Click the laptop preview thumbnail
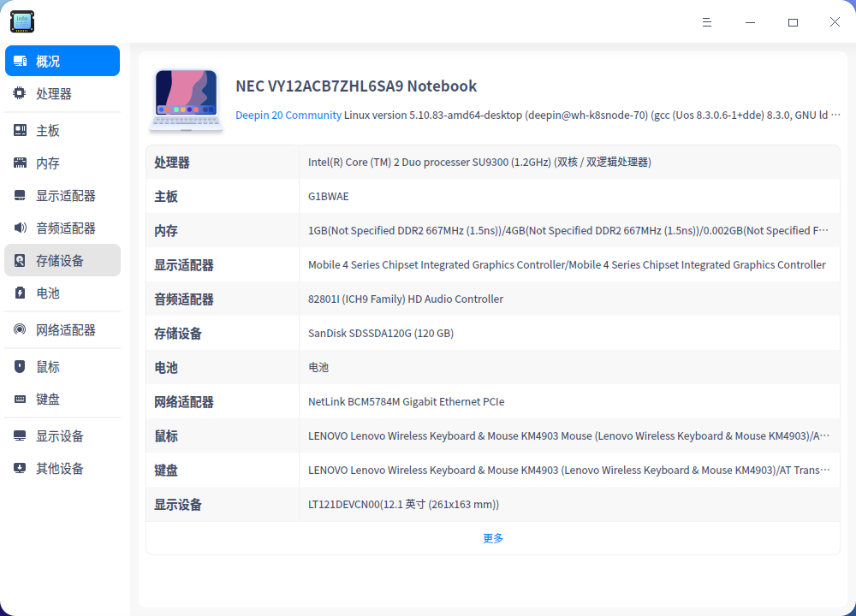Screen dimensions: 856x616 point(186,100)
